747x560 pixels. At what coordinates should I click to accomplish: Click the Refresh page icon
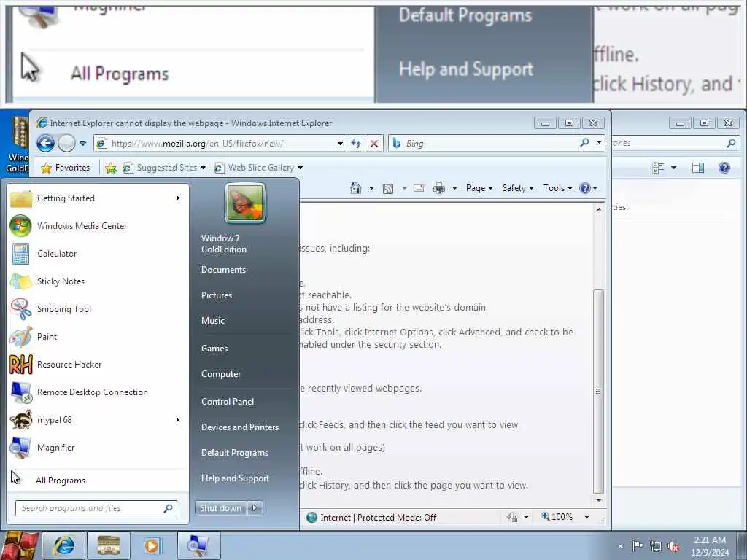[x=356, y=144]
